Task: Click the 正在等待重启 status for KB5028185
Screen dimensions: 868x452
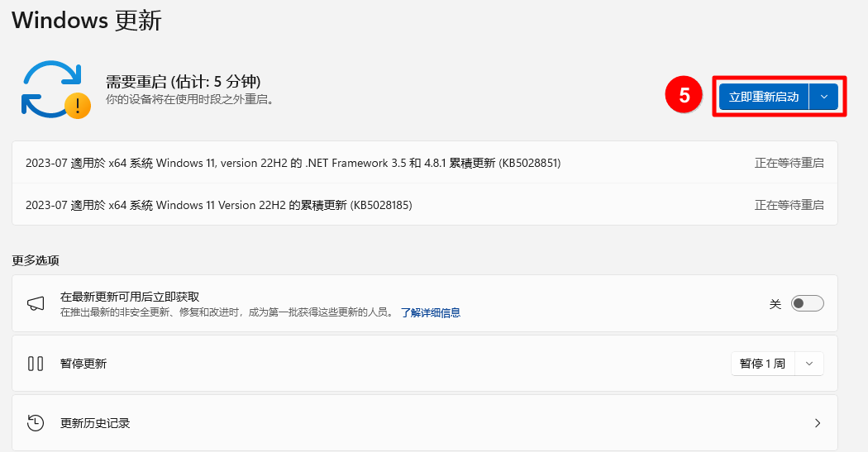Action: tap(789, 205)
